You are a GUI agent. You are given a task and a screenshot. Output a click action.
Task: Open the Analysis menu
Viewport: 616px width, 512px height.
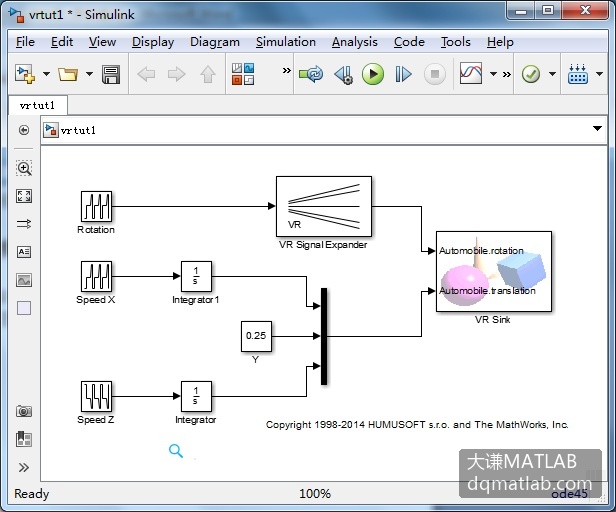point(354,42)
